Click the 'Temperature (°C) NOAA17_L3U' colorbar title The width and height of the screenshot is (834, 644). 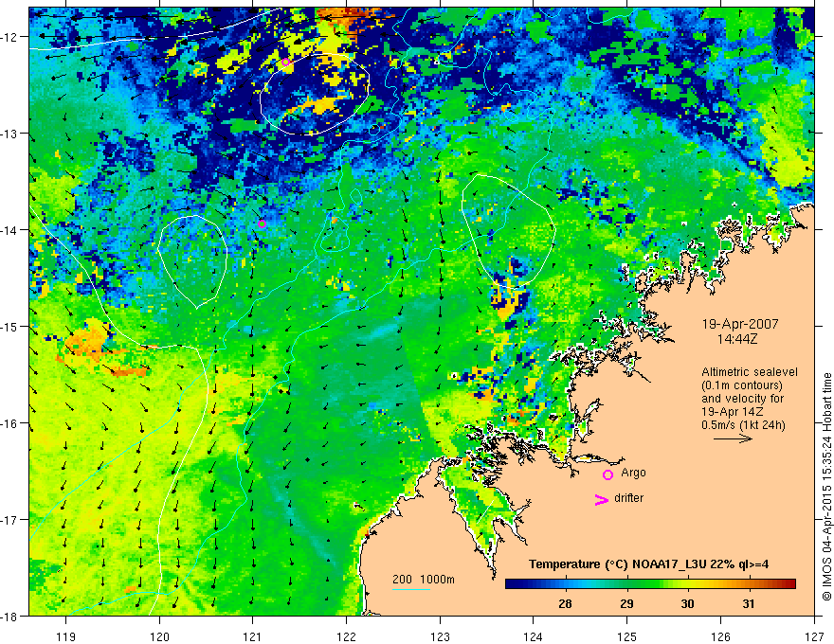(x=648, y=564)
